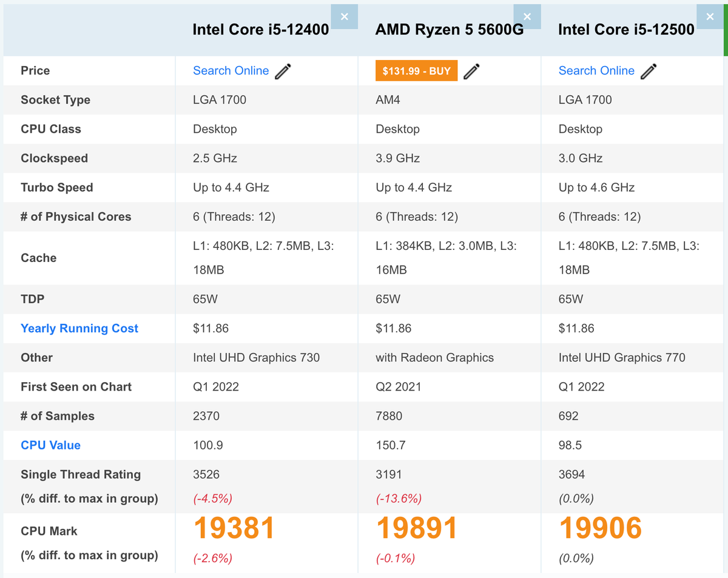
Task: Click the CPU Mark score 19381
Action: 234,528
